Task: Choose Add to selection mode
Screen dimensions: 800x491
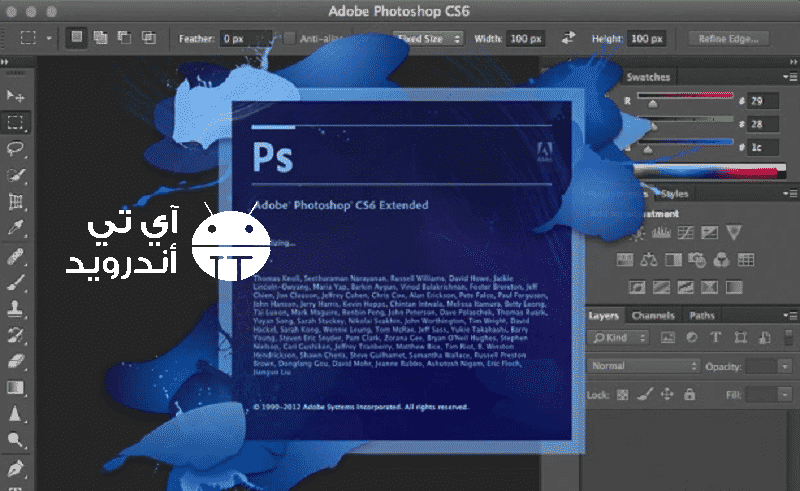Action: (x=101, y=37)
